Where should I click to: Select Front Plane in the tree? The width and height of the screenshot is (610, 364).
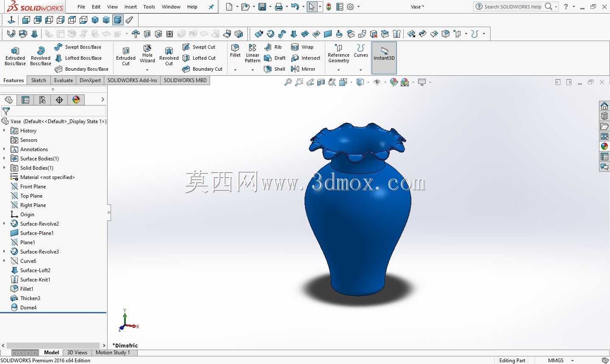[28, 187]
